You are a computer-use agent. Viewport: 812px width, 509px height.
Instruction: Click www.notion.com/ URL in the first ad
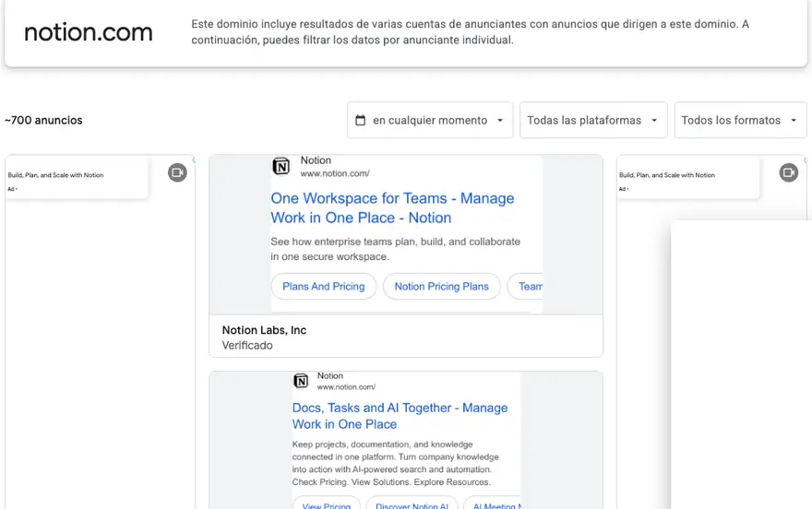point(335,173)
